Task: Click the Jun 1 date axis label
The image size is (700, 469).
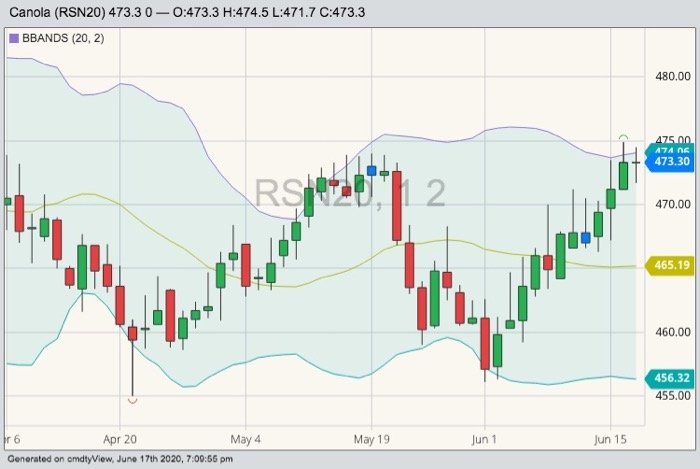Action: (484, 440)
